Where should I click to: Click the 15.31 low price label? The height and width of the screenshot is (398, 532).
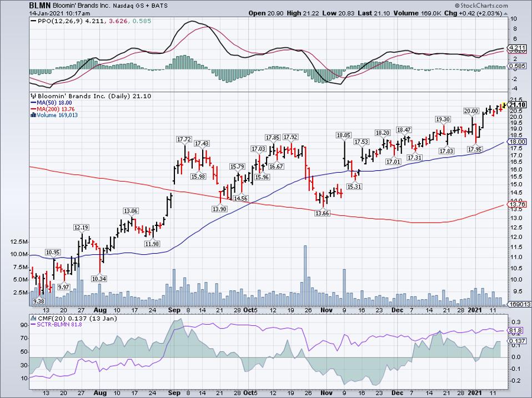[354, 187]
